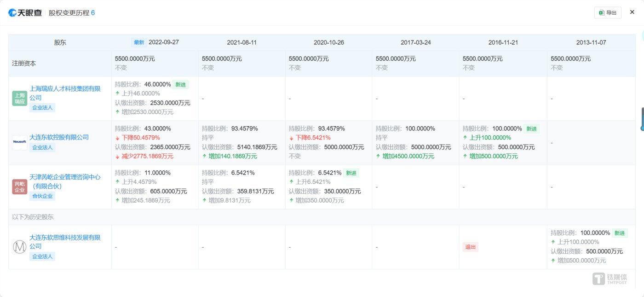Click the 股东 column header

(60, 42)
